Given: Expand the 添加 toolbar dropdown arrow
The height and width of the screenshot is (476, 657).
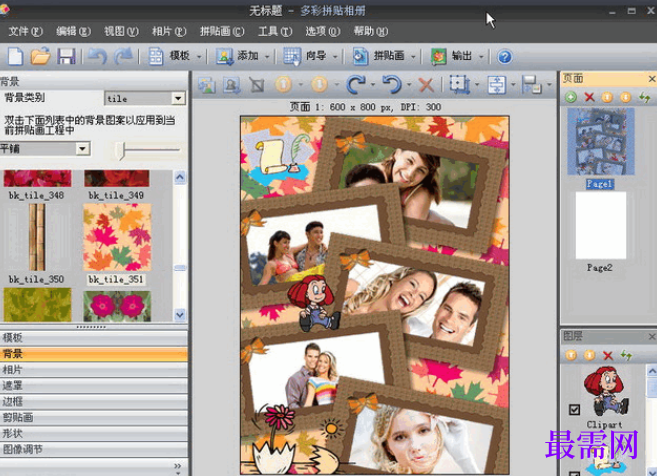Looking at the screenshot, I should click(267, 57).
